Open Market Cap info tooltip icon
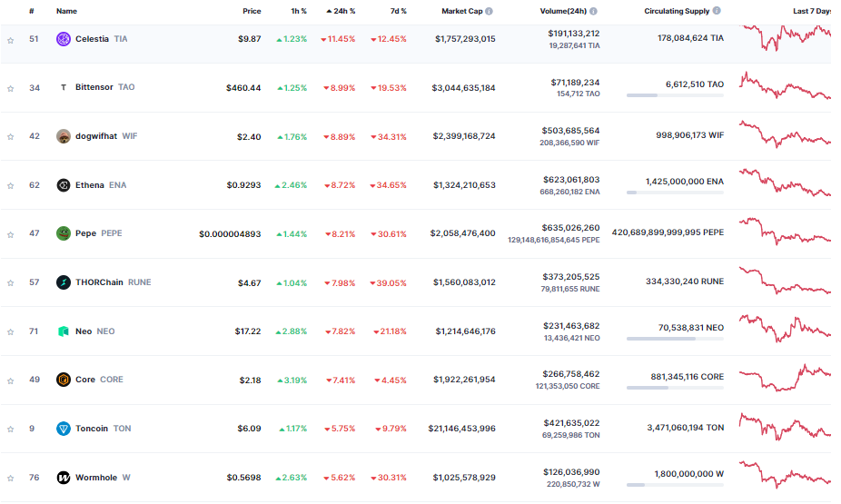 (489, 11)
